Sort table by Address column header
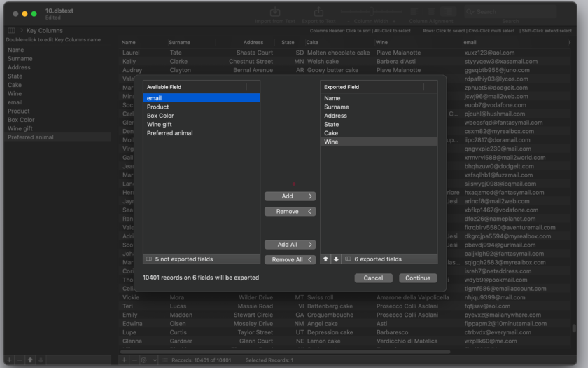The width and height of the screenshot is (588, 368). click(x=253, y=43)
